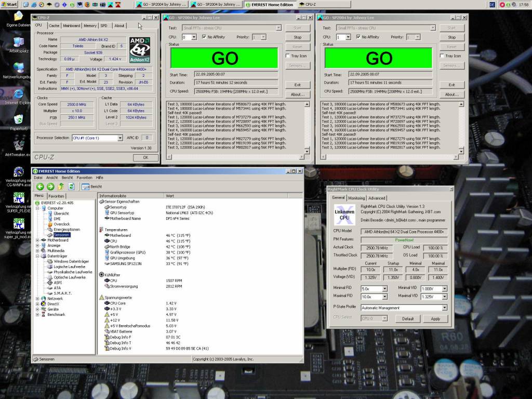
Task: Switch to CPU-Z taskbar button
Action: 324,4
